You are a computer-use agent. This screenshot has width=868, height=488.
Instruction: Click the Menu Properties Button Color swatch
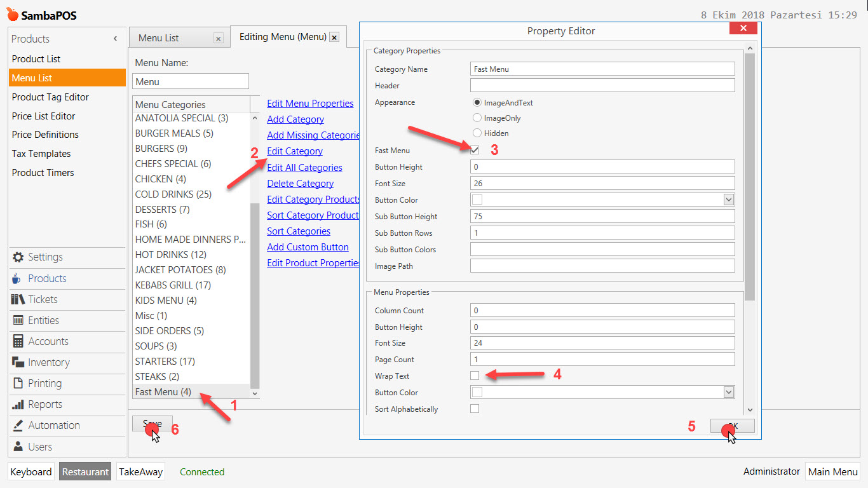point(477,392)
